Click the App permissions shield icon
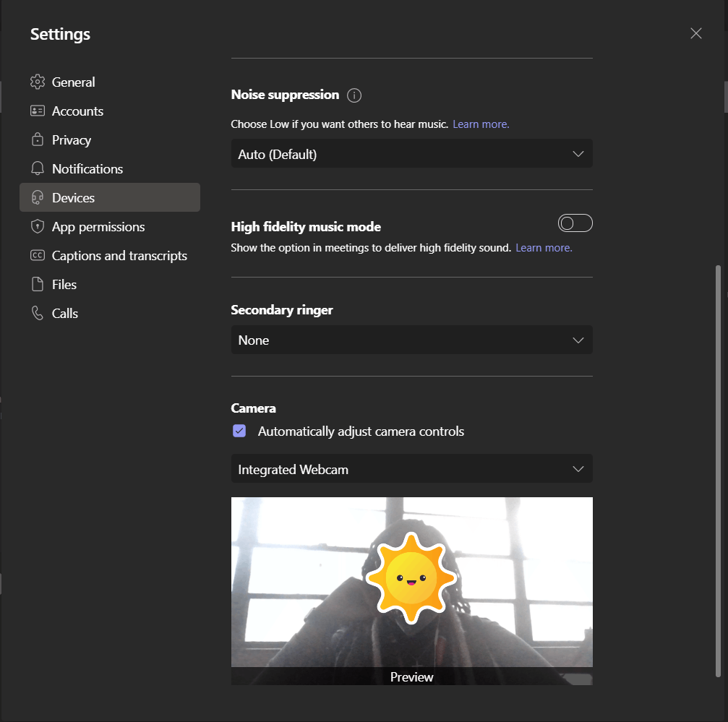 pyautogui.click(x=38, y=226)
